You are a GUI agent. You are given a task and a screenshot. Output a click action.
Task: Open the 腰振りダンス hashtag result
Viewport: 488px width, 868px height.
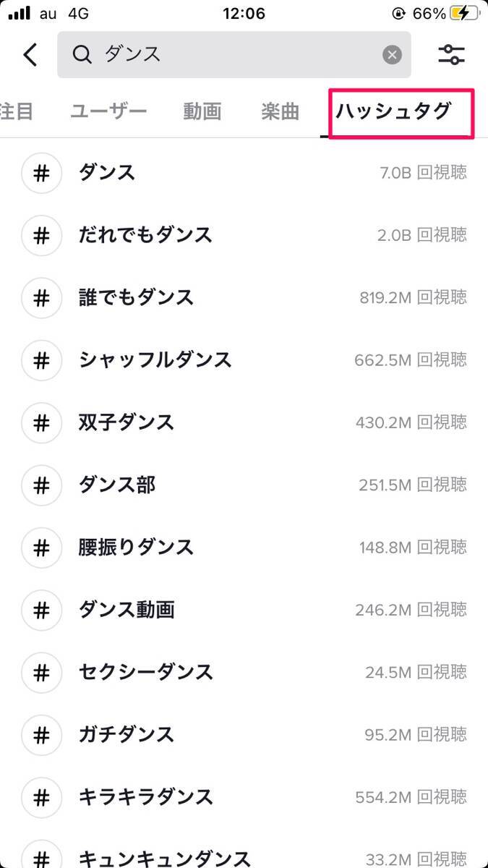(136, 547)
